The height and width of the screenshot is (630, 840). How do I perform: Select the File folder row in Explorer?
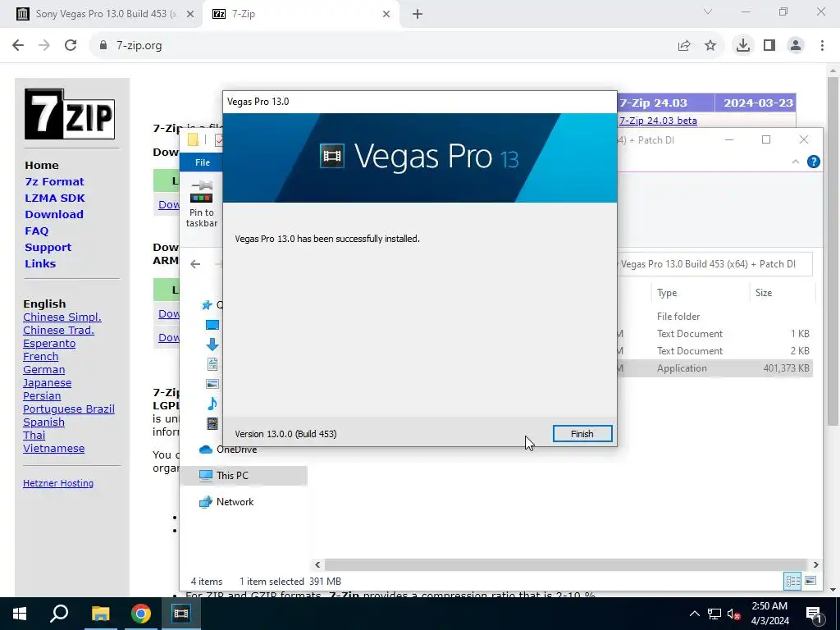tap(714, 317)
